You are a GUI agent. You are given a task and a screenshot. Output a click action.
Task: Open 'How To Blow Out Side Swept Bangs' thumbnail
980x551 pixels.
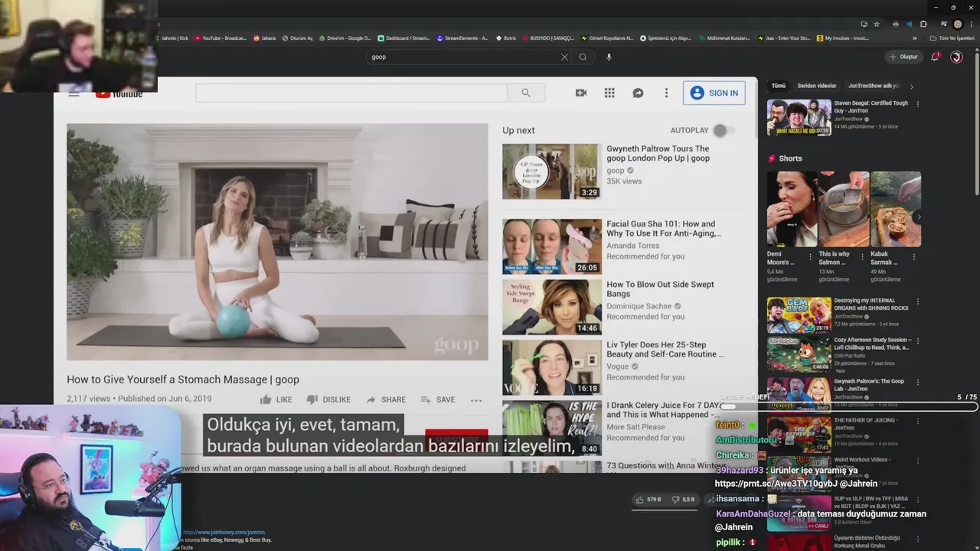click(551, 307)
